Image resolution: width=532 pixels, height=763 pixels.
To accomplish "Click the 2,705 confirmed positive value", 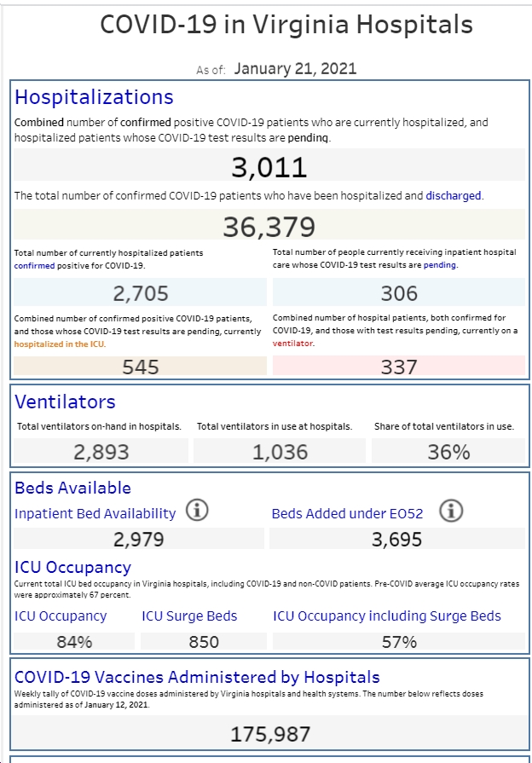I will click(141, 293).
